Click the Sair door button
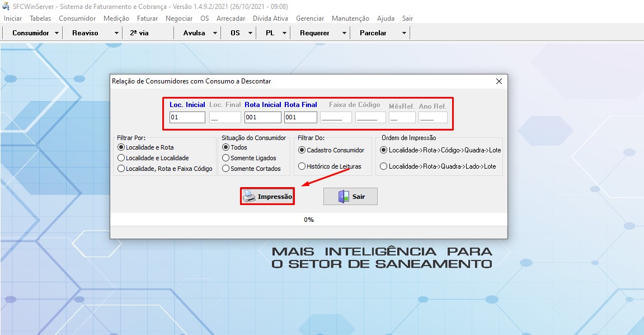Viewport: 644px width, 335px height. coord(350,197)
